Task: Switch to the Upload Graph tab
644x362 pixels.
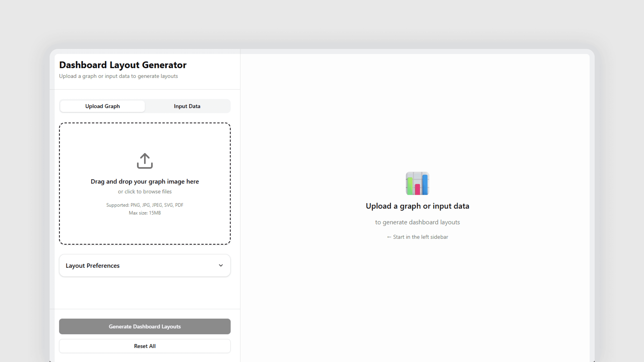Action: [102, 106]
